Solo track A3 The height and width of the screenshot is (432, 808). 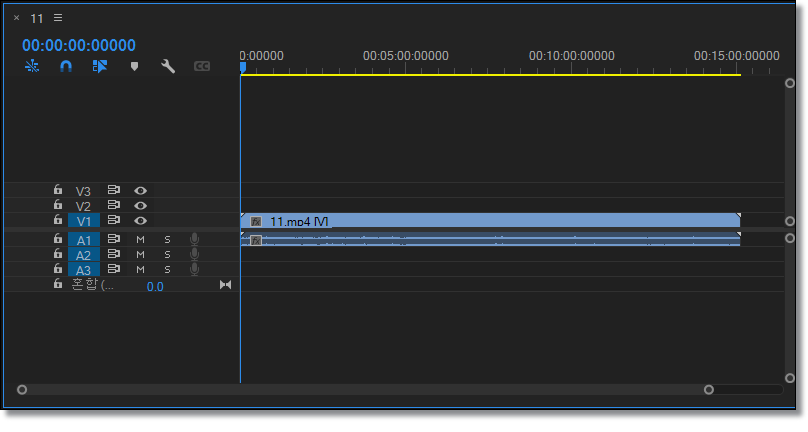167,270
